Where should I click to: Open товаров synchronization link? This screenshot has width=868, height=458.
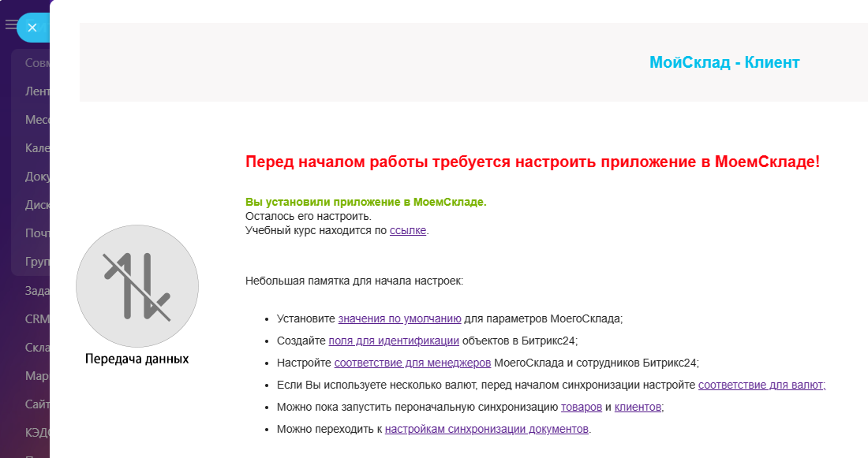tap(582, 407)
